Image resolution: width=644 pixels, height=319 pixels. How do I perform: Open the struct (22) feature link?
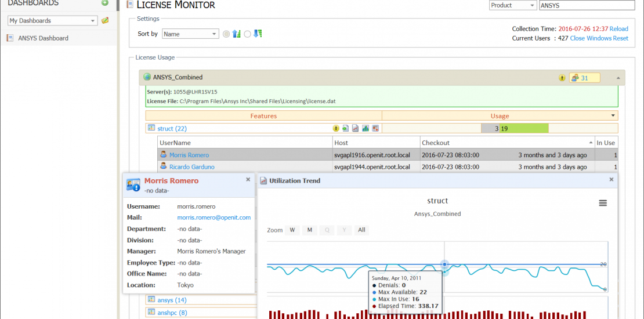click(172, 129)
